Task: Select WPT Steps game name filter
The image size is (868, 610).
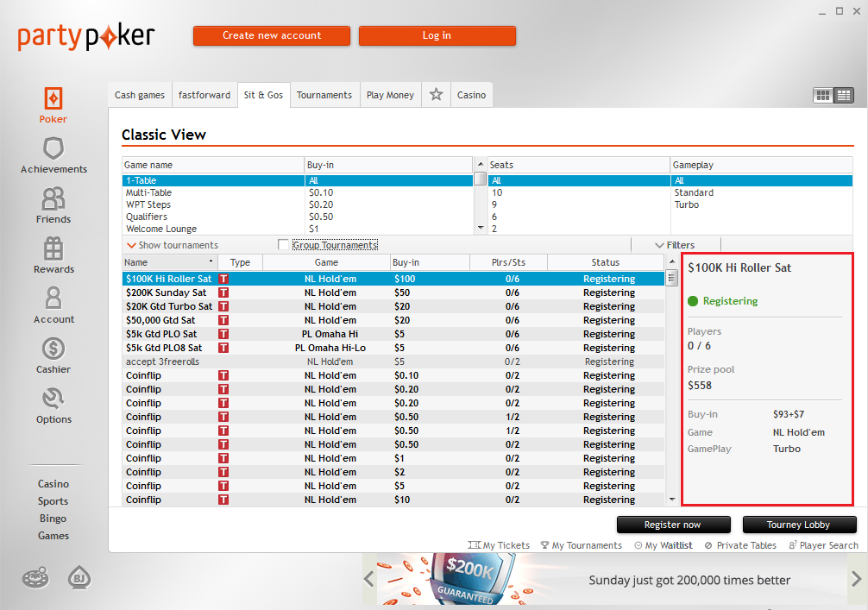Action: tap(214, 204)
